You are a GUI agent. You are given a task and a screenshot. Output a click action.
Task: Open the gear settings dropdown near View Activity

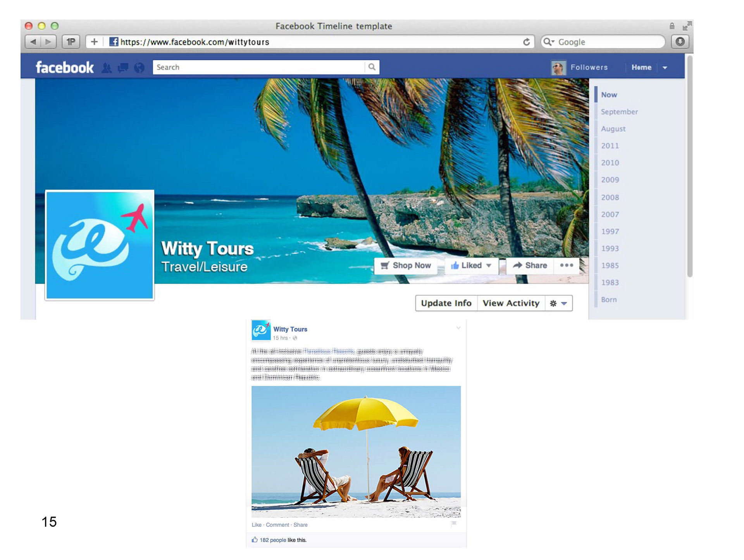click(559, 303)
